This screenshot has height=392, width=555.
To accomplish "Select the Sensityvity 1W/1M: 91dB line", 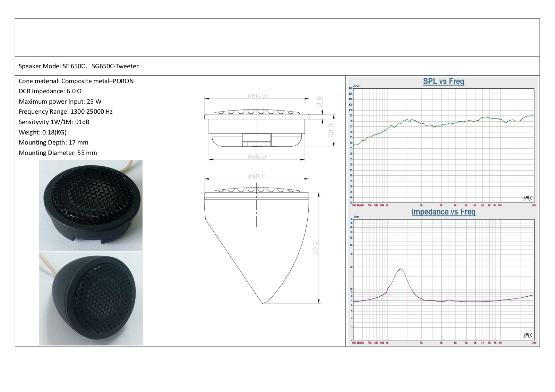I will pos(54,122).
